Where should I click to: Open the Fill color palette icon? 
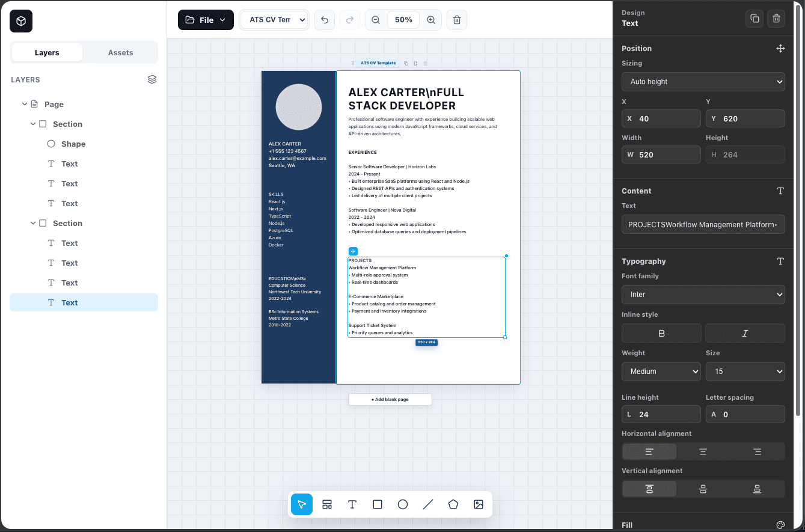(x=780, y=525)
